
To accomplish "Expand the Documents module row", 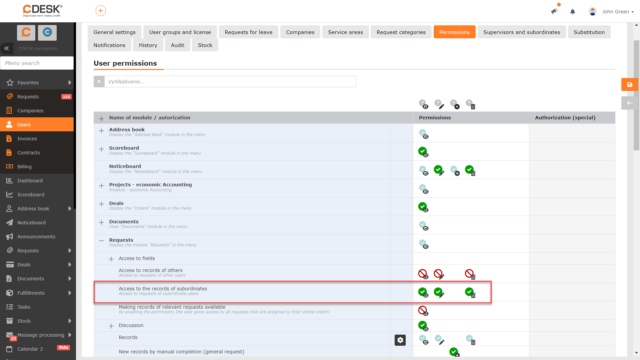I will (101, 222).
